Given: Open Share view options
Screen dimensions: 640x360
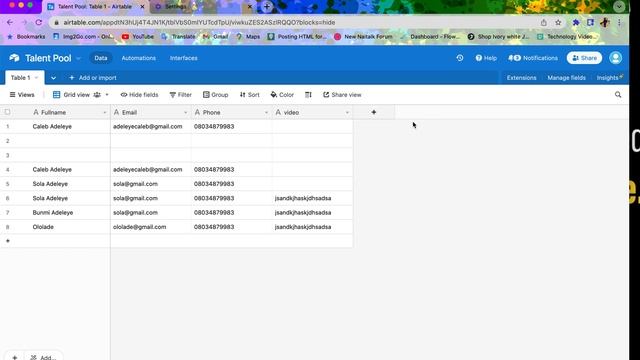Looking at the screenshot, I should pos(342,95).
